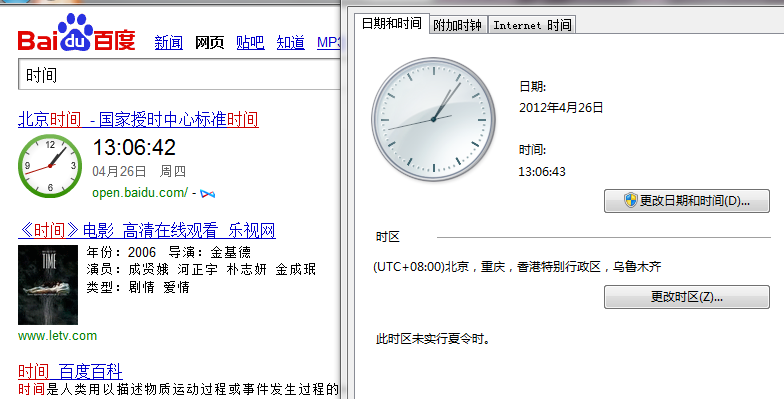Open 《时间》电影 高清在线观看 乐视网 result

pos(146,230)
